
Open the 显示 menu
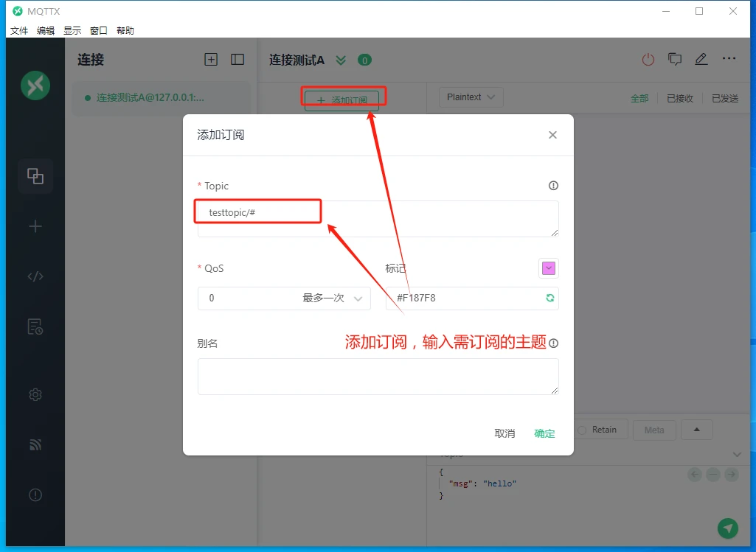point(72,30)
